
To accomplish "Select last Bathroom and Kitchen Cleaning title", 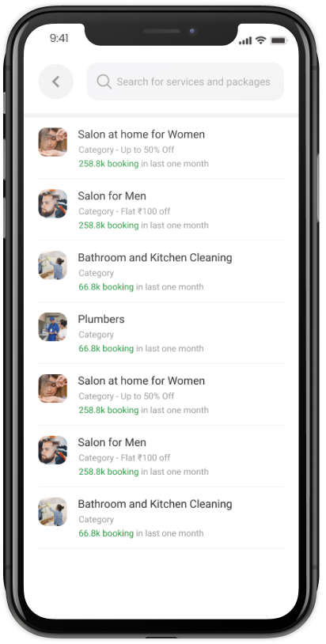I will [x=155, y=504].
